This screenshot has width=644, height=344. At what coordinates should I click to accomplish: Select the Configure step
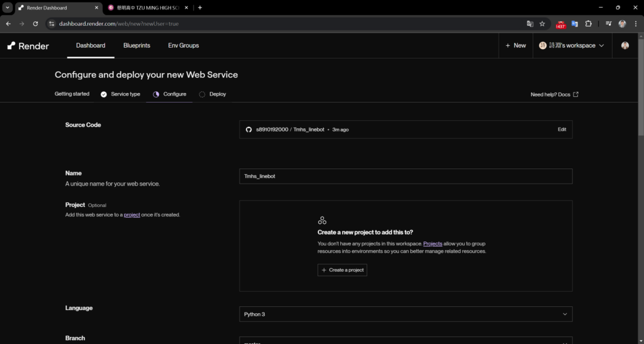click(170, 94)
